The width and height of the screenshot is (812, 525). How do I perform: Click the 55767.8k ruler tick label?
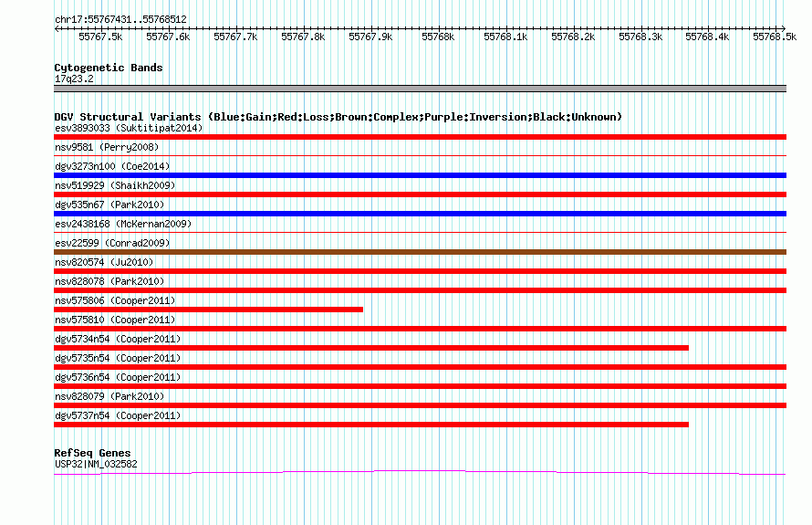point(303,37)
